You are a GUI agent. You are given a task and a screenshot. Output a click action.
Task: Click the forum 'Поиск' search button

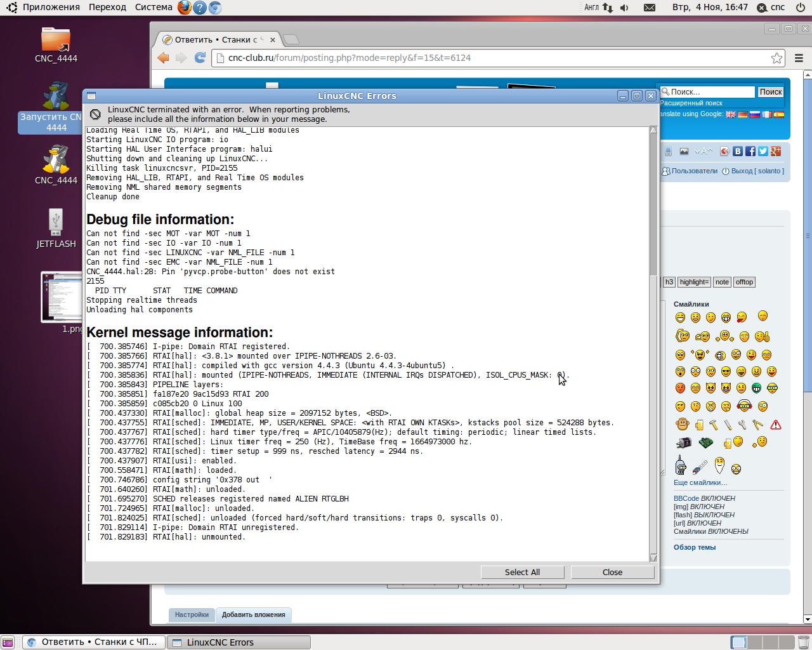771,92
